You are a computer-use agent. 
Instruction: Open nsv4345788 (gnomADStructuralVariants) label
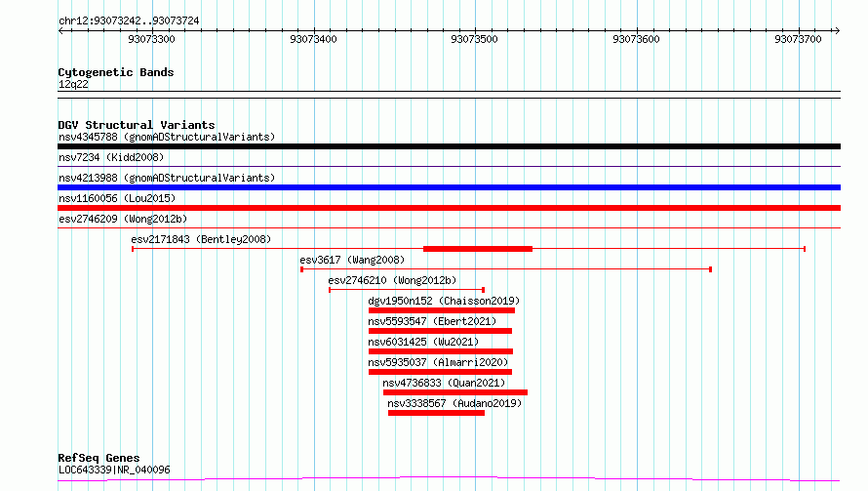(167, 137)
